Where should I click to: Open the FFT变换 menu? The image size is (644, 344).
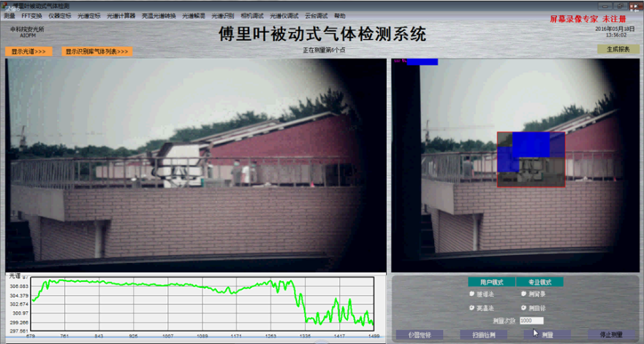(31, 15)
